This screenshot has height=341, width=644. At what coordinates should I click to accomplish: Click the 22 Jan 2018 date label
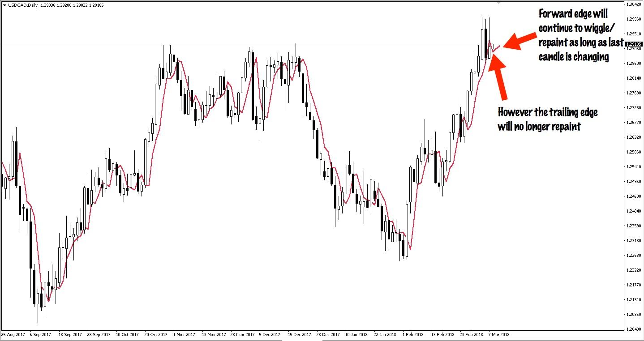[x=385, y=334]
